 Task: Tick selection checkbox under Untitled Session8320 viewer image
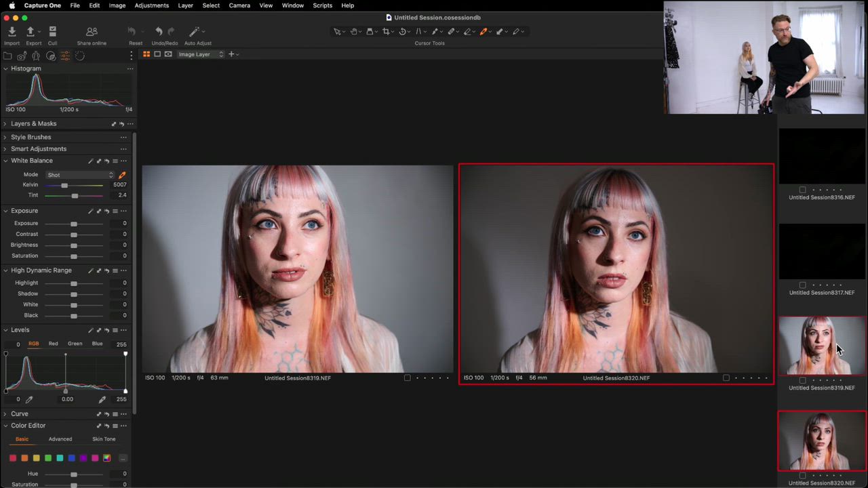[726, 378]
